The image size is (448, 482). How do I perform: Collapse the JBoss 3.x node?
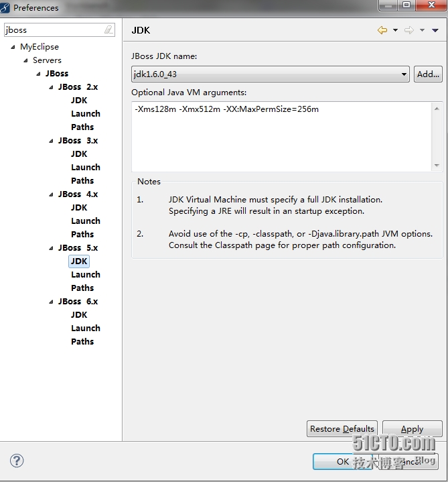click(51, 141)
